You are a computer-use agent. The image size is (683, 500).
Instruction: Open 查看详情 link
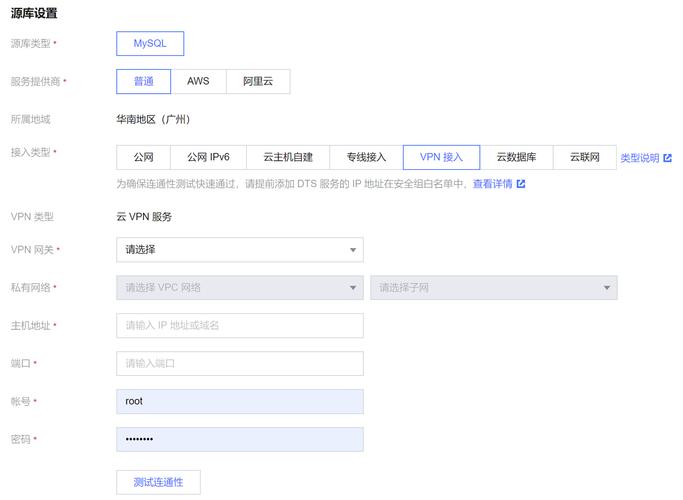click(493, 184)
